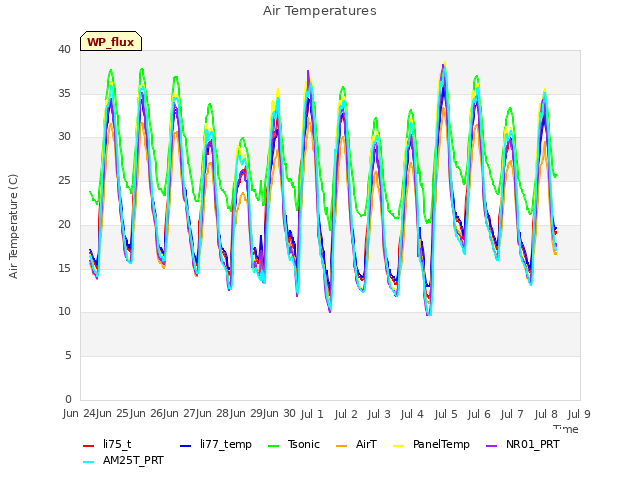
Task: Toggle the AM25T_PRT legend entry
Action: coord(123,460)
